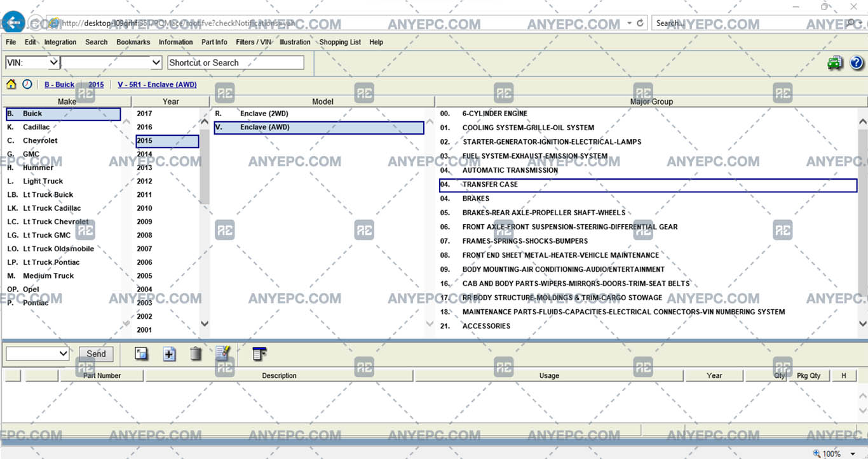Click the green vehicle icon at top right
This screenshot has width=868, height=459.
tap(835, 63)
